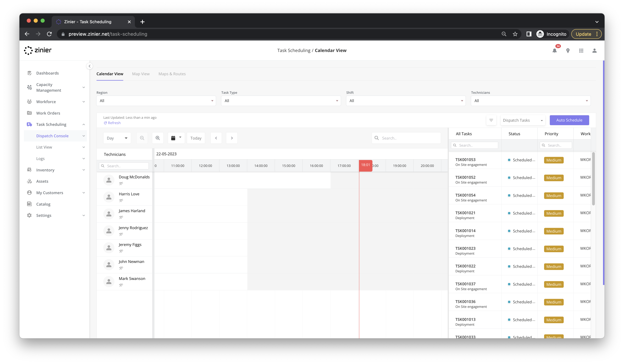
Task: Click Medium priority badge for TSK001052
Action: click(554, 178)
